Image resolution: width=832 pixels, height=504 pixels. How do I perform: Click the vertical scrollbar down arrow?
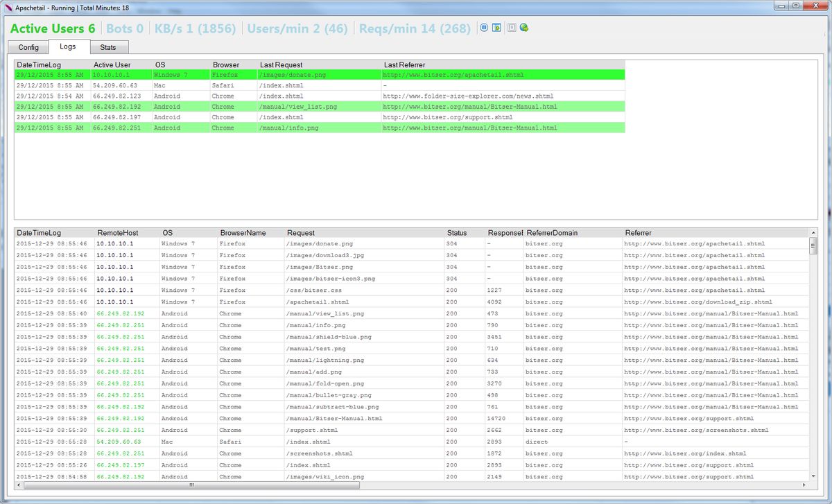(x=813, y=476)
